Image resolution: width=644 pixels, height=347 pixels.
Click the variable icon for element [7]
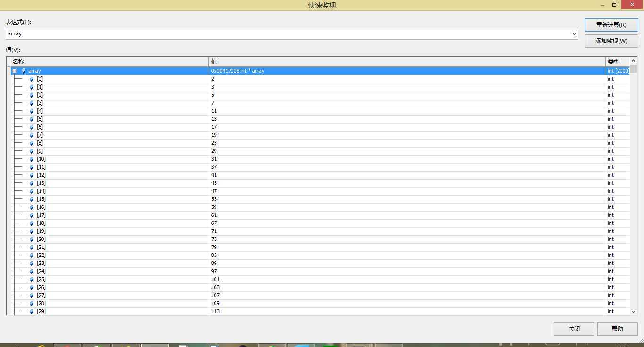pyautogui.click(x=32, y=135)
